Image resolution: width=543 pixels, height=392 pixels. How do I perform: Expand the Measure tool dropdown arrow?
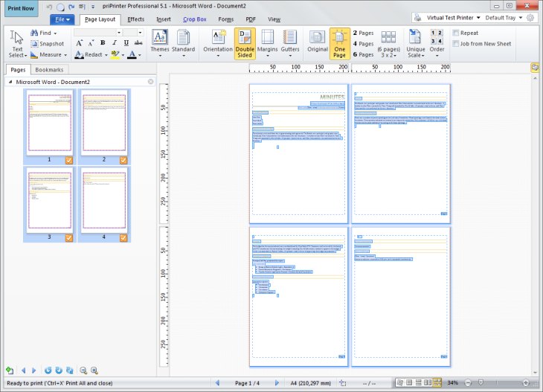pos(65,55)
